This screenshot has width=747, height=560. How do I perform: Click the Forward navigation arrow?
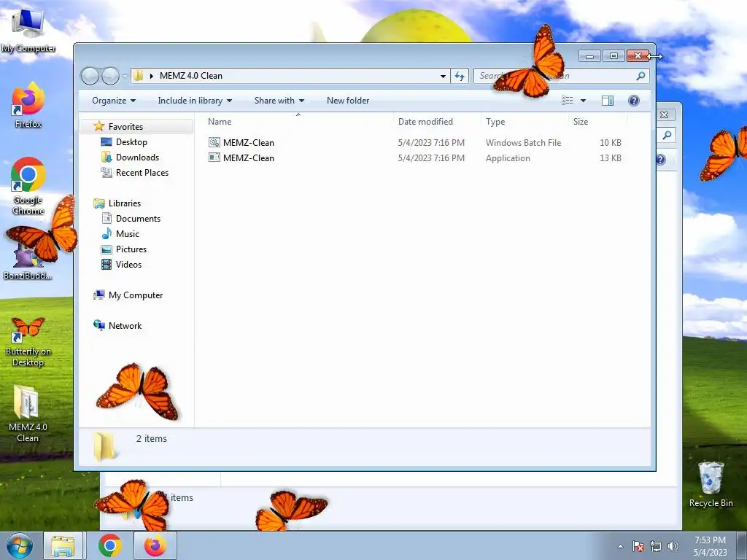click(x=110, y=76)
